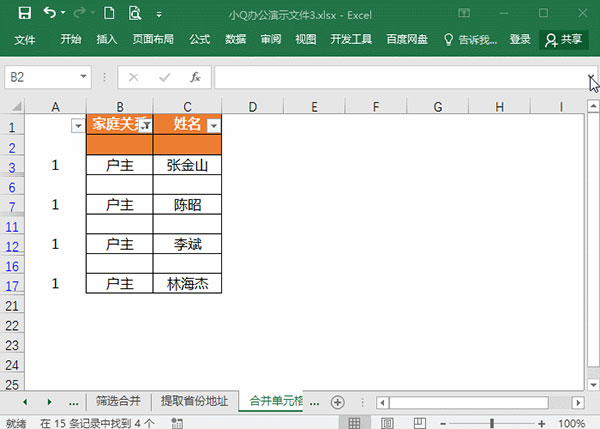This screenshot has height=429, width=600.
Task: Switch to Normal view icon
Action: (x=354, y=423)
